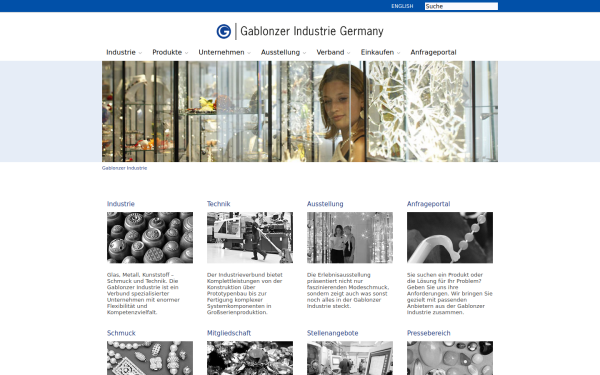Click the Technik factory worker thumbnail
This screenshot has height=375, width=600.
(x=250, y=238)
